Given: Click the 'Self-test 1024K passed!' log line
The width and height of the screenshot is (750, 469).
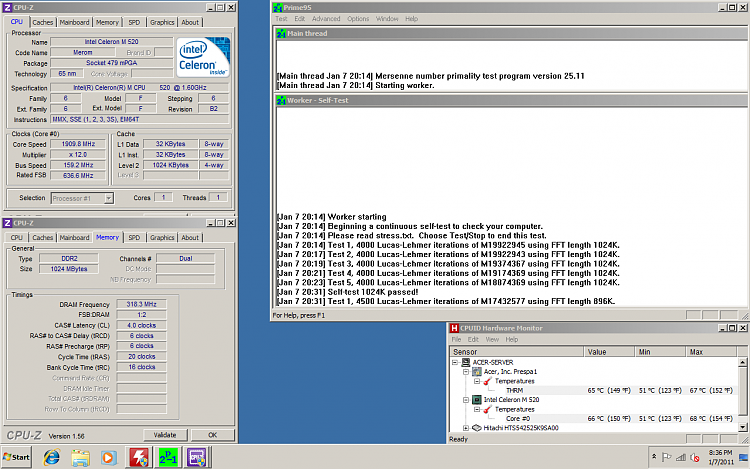Looking at the screenshot, I should click(x=348, y=292).
